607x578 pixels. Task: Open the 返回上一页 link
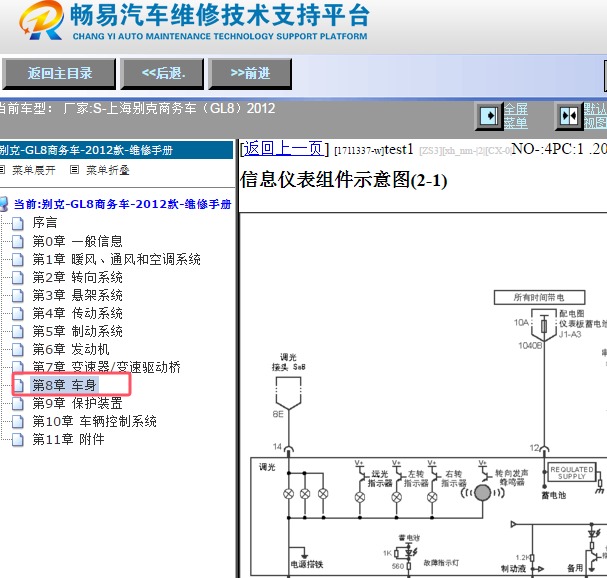coord(283,148)
